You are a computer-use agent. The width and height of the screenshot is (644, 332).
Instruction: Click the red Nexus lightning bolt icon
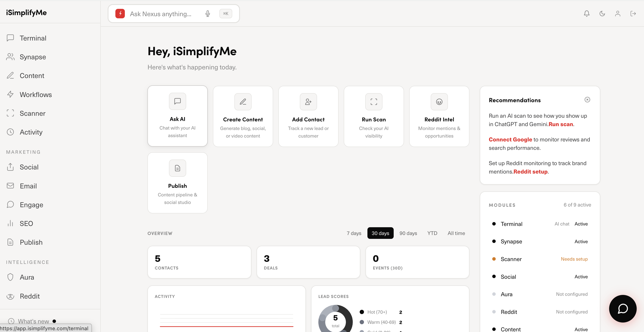[x=120, y=14]
